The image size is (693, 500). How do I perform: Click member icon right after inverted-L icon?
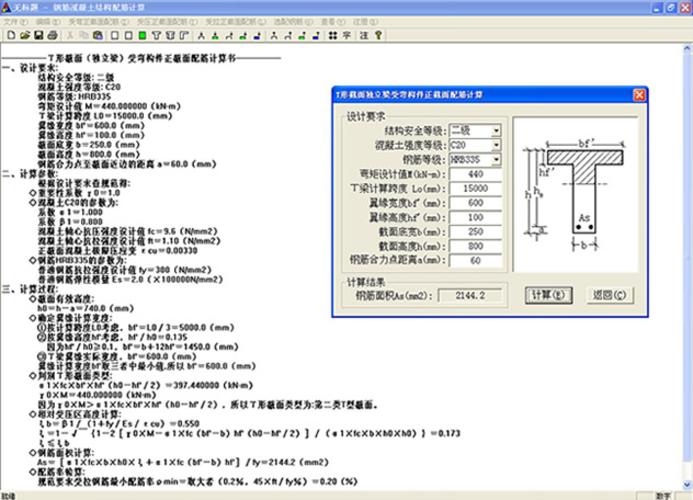(x=201, y=35)
